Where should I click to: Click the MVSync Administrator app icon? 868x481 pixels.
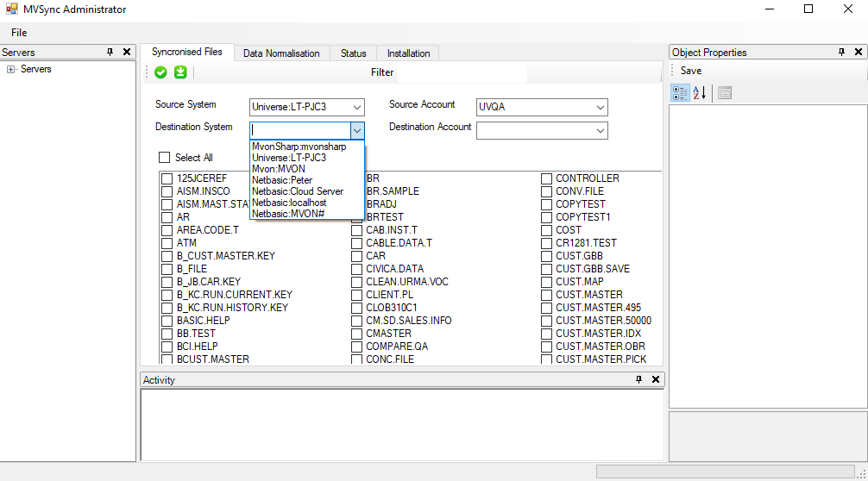(11, 9)
